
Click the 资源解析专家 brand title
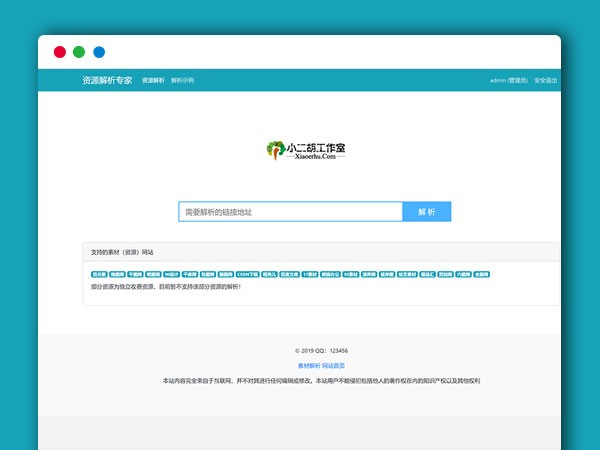pyautogui.click(x=107, y=80)
